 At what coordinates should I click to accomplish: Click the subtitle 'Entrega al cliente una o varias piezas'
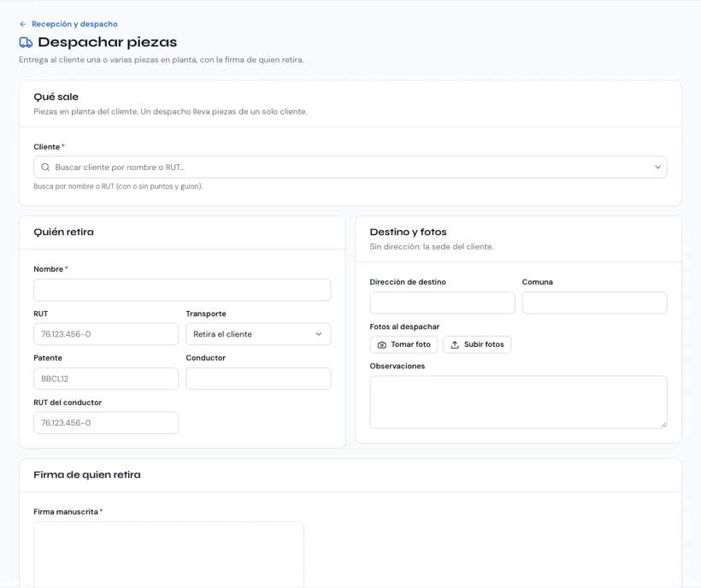[161, 60]
